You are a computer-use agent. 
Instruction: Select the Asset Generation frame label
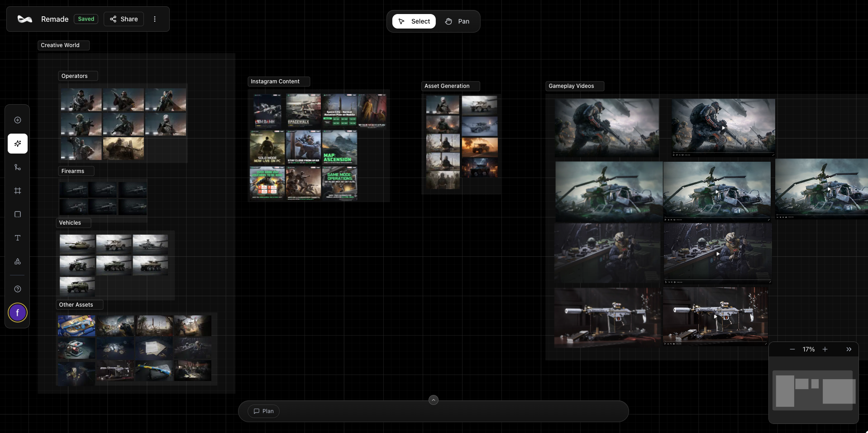click(450, 86)
